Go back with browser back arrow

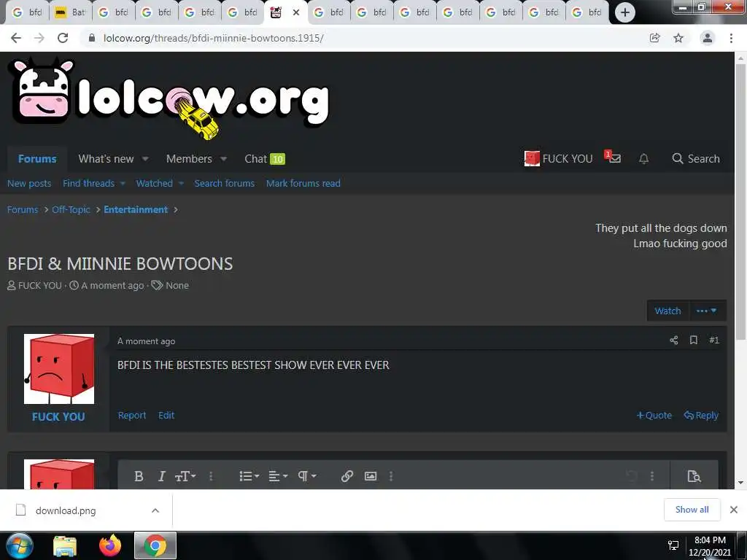[16, 38]
